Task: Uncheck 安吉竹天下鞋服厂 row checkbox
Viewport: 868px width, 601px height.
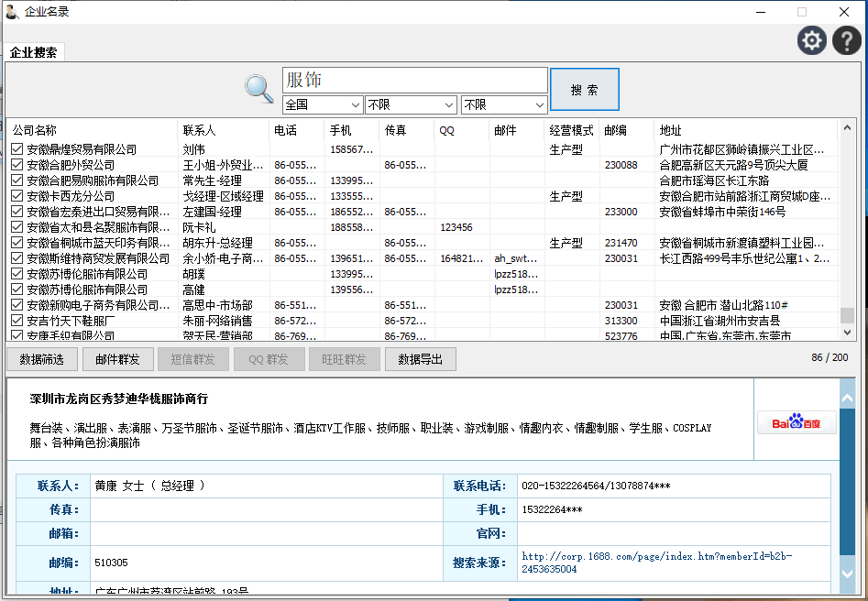Action: (17, 321)
